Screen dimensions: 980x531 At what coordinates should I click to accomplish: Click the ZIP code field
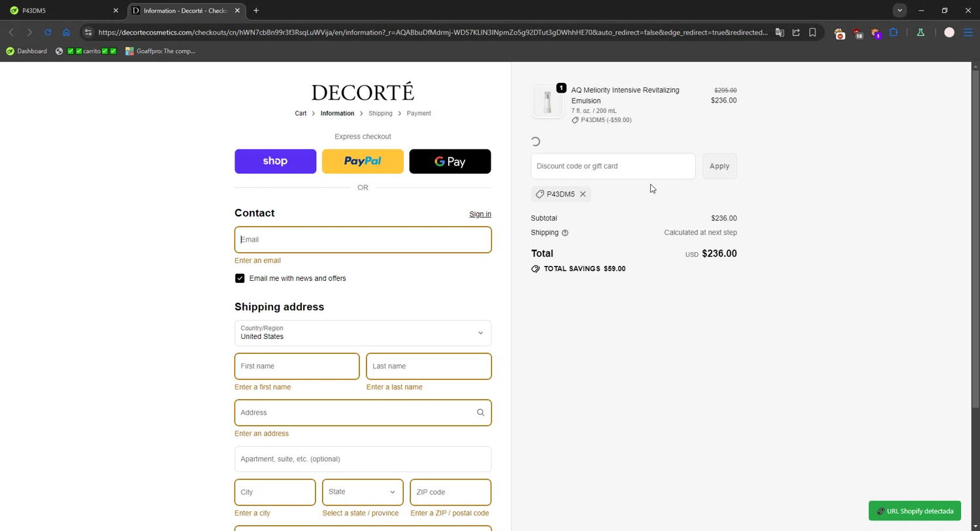click(450, 492)
